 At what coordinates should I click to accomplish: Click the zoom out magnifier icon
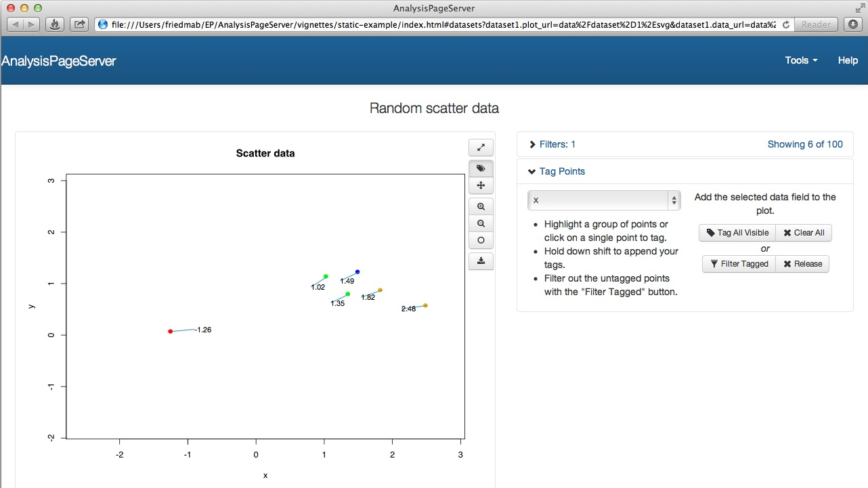tap(481, 223)
